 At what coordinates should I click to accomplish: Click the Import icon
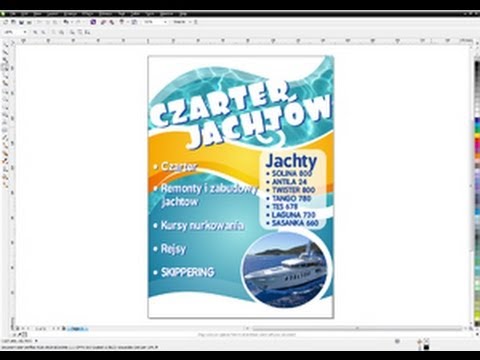pos(103,22)
